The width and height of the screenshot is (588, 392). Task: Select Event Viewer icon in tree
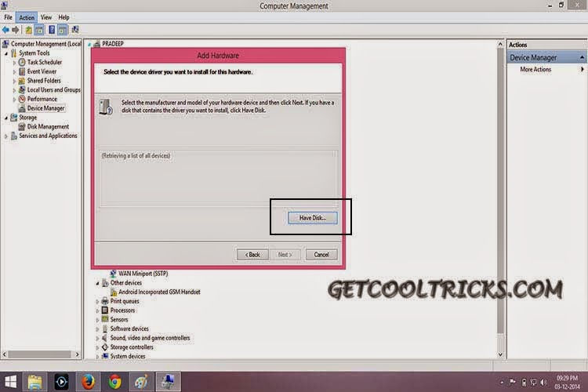click(x=22, y=71)
